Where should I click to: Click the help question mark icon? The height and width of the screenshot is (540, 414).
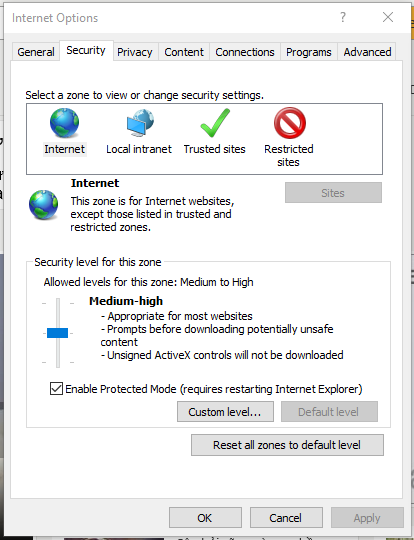(343, 17)
